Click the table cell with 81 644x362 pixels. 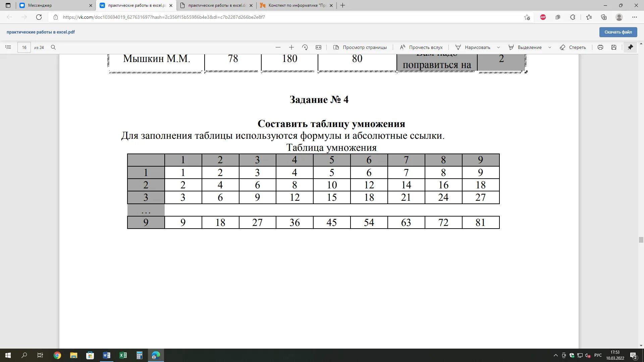[481, 223]
